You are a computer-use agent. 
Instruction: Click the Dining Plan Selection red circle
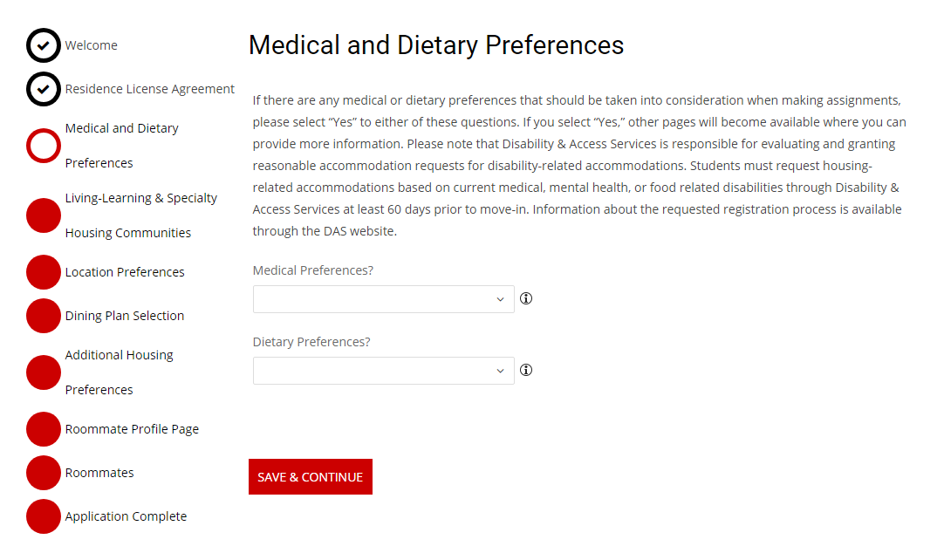pos(44,316)
